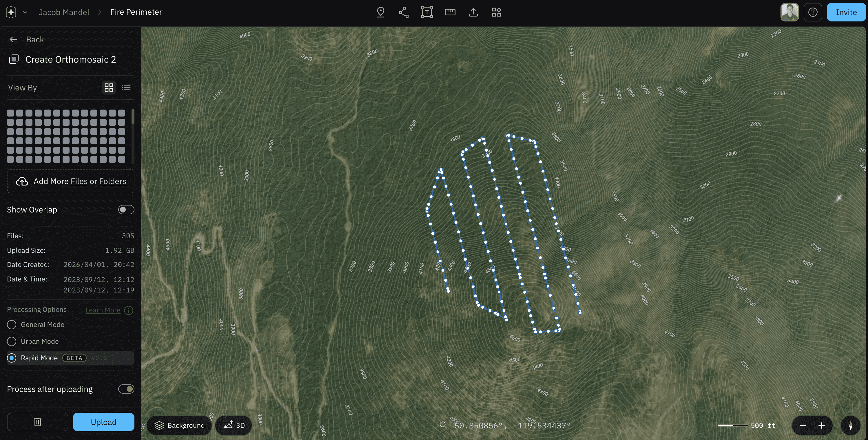
Task: Expand the workspace logo dropdown chevron
Action: click(25, 12)
